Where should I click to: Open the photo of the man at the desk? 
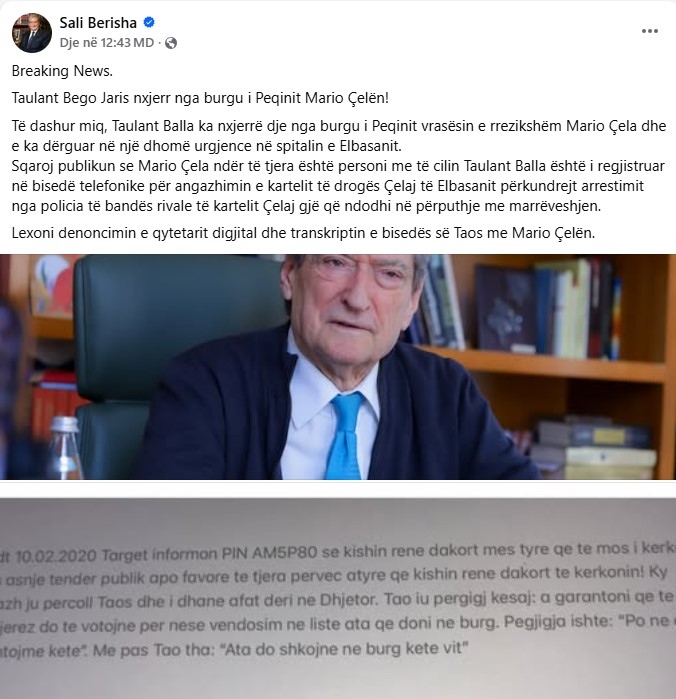338,367
